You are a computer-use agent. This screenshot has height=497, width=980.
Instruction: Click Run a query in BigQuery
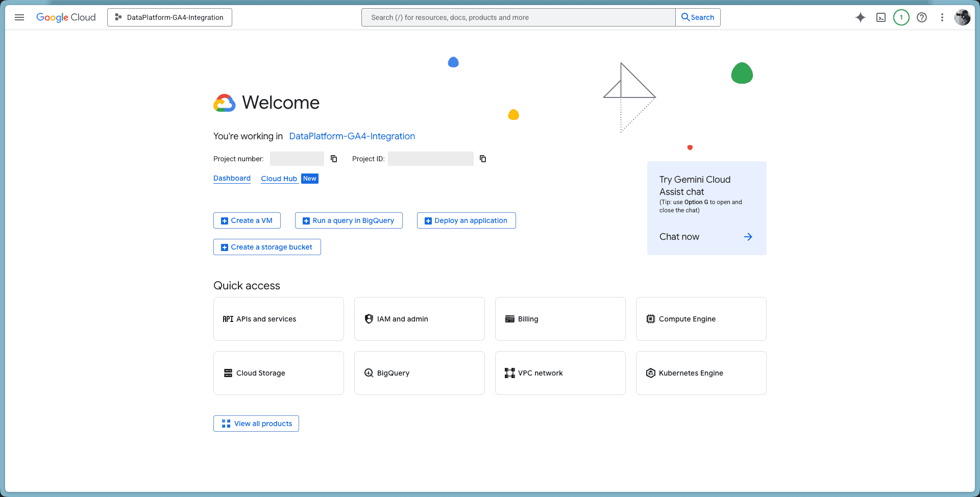pos(349,220)
